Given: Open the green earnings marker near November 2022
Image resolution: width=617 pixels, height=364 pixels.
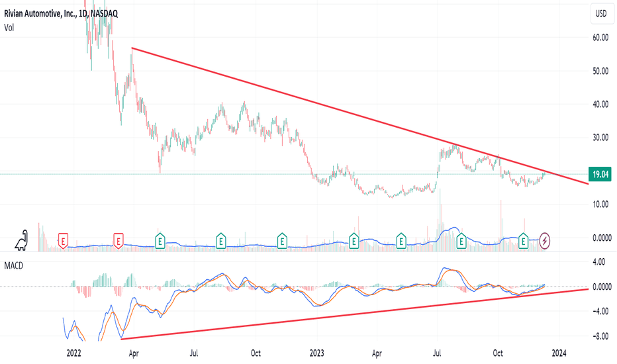Looking at the screenshot, I should [x=282, y=240].
